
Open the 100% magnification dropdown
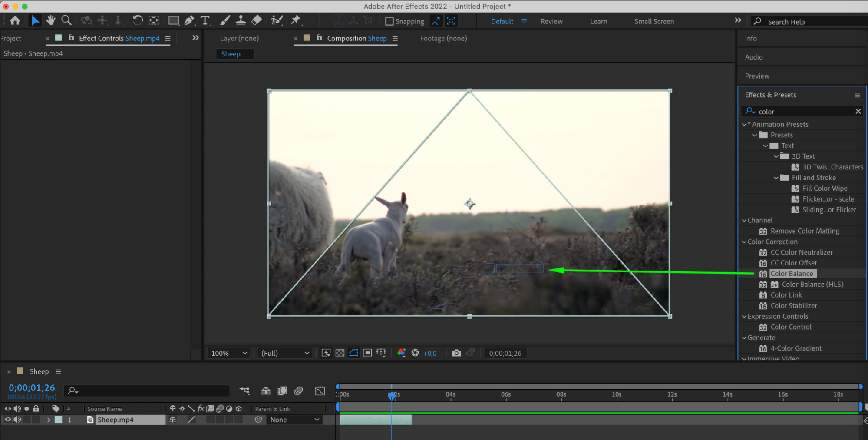click(229, 353)
